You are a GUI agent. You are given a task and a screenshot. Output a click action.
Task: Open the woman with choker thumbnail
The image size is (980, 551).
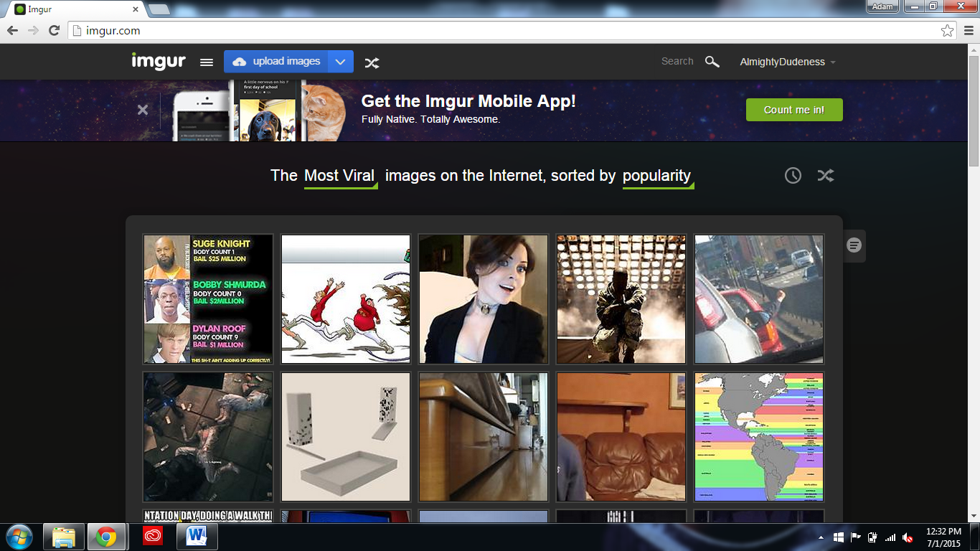click(x=484, y=299)
